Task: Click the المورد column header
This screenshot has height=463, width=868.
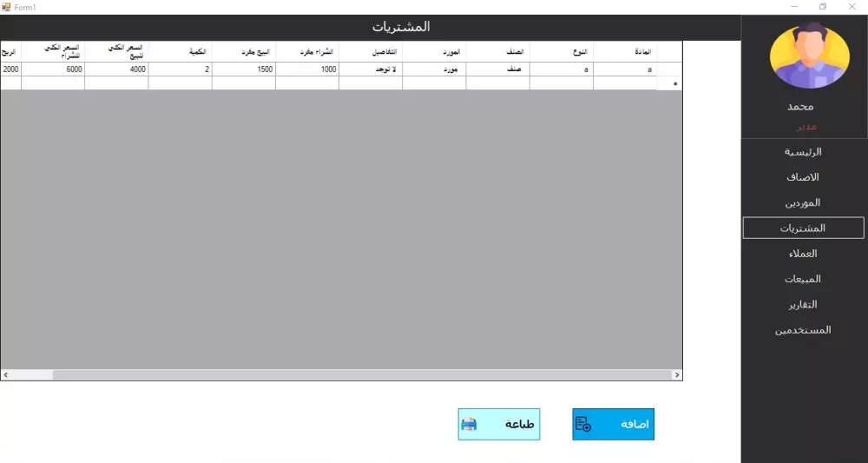Action: [x=434, y=51]
